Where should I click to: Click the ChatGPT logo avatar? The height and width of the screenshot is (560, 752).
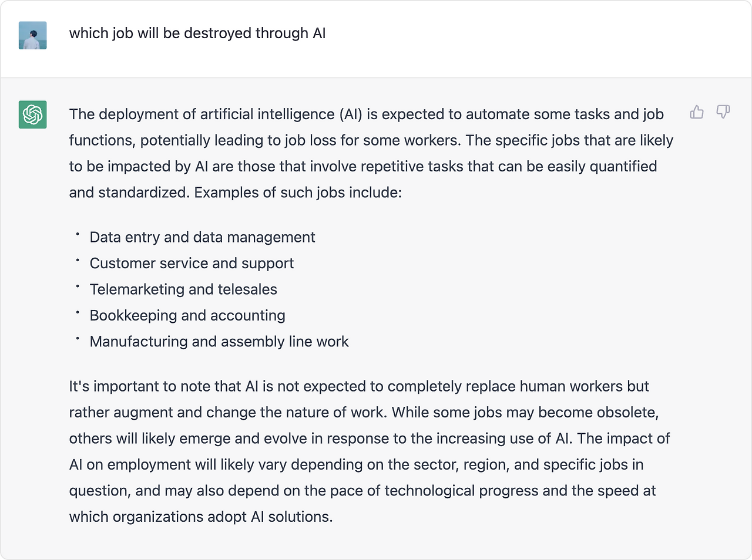pyautogui.click(x=33, y=114)
